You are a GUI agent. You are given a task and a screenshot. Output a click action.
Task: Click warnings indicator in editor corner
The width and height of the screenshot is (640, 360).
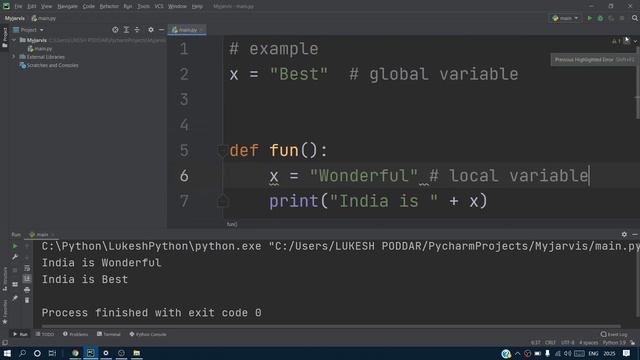pos(616,41)
